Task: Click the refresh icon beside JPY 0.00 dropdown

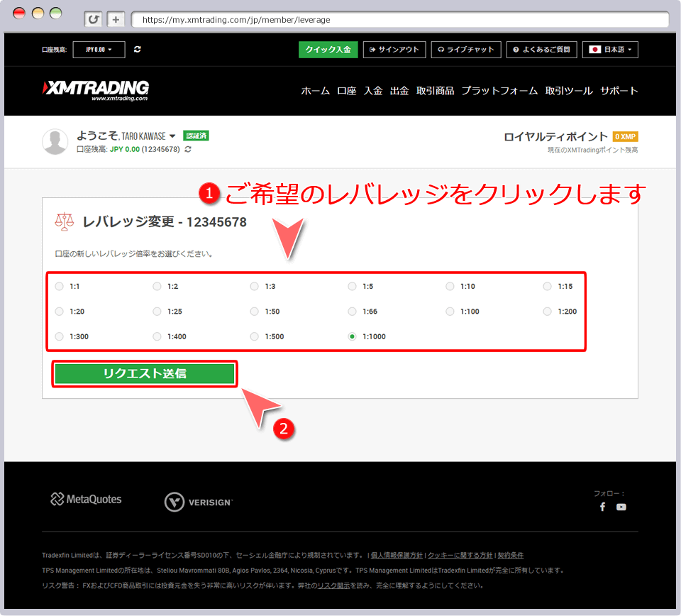Action: [x=137, y=50]
